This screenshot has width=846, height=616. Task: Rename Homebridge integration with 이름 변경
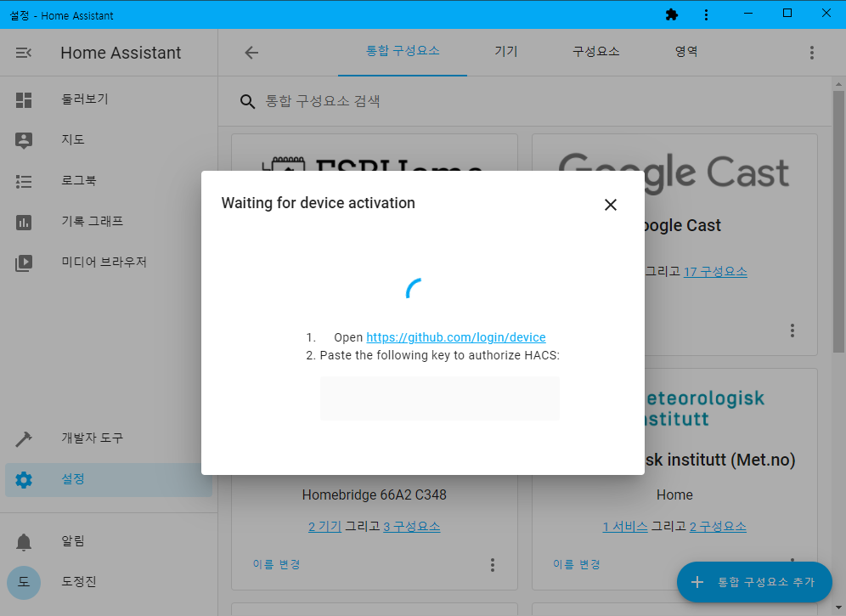pos(276,565)
